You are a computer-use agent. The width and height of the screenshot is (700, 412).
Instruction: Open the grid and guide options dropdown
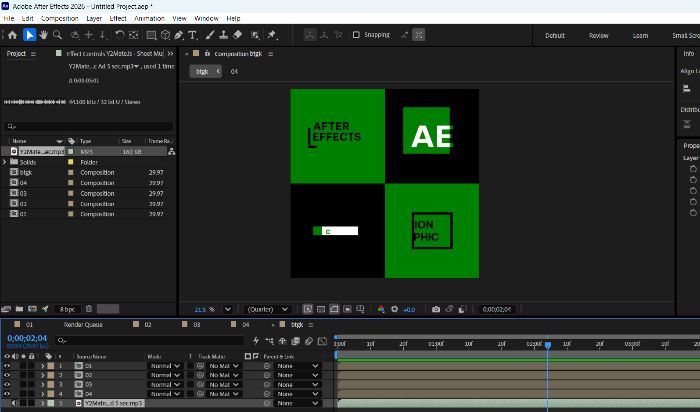(x=360, y=309)
